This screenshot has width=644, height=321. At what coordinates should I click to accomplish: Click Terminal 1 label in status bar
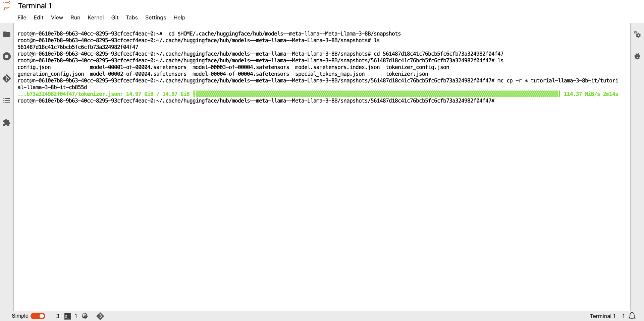coord(603,316)
